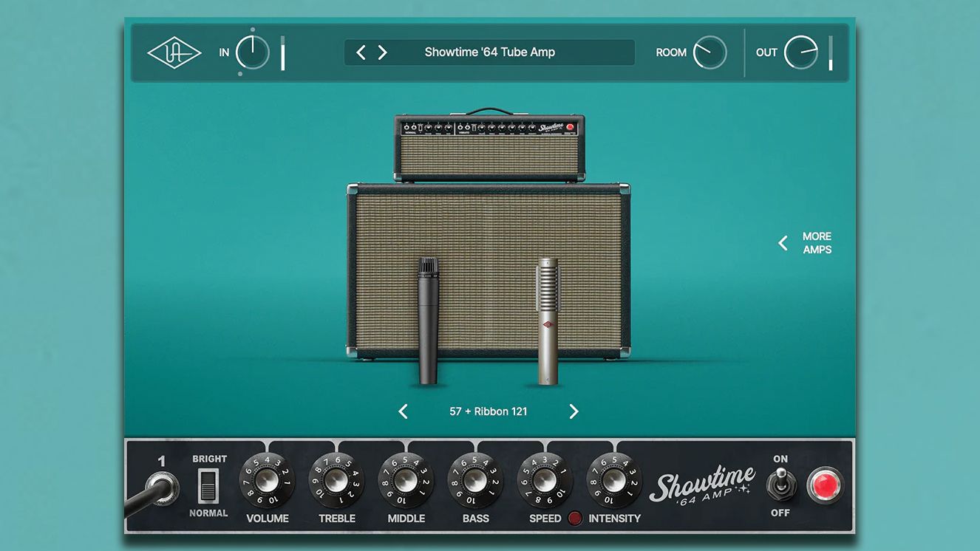Click the speaker cabinet grille
Screen dimensions: 980x551
[489, 271]
